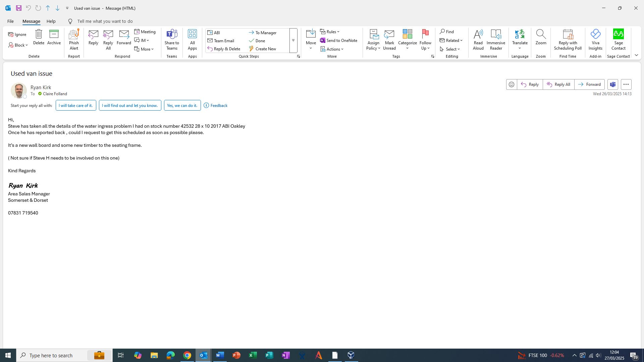
Task: Click the Feedback link
Action: click(219, 106)
